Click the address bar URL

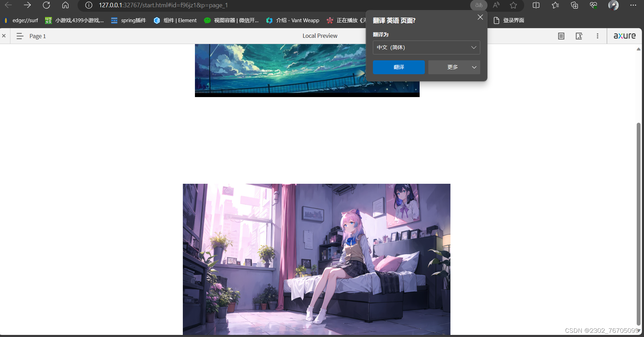(163, 5)
